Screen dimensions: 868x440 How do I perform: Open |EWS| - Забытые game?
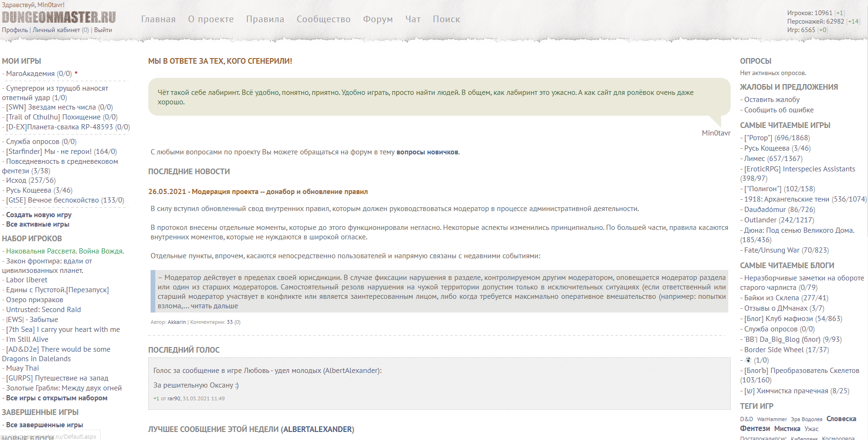pyautogui.click(x=32, y=320)
